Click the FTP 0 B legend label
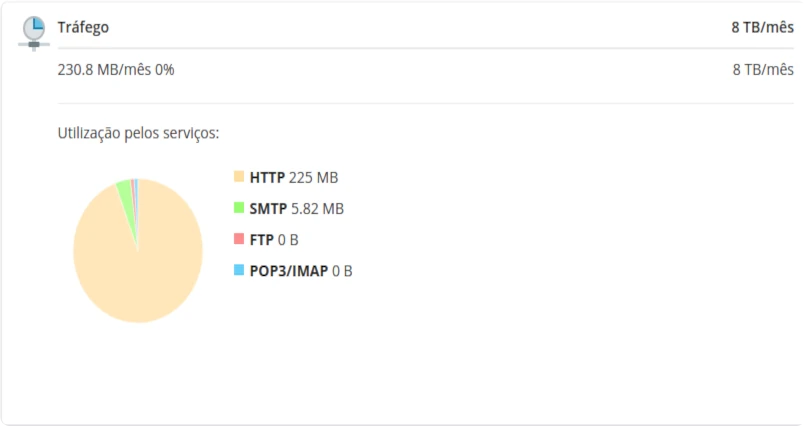806x426 pixels. (274, 240)
